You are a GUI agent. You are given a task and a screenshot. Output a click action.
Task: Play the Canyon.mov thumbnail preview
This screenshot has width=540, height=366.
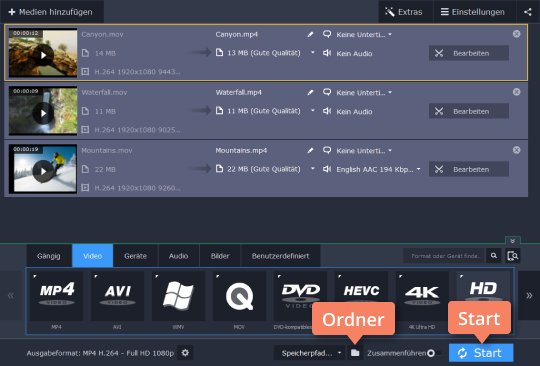point(43,55)
